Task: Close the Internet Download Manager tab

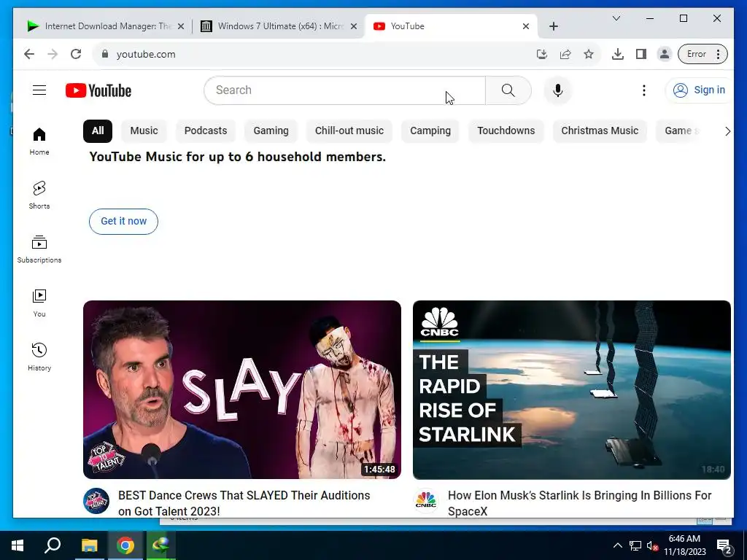Action: (x=181, y=26)
